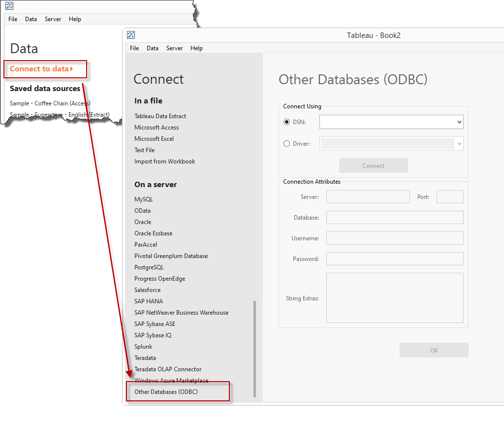Click the Port input field

[450, 197]
